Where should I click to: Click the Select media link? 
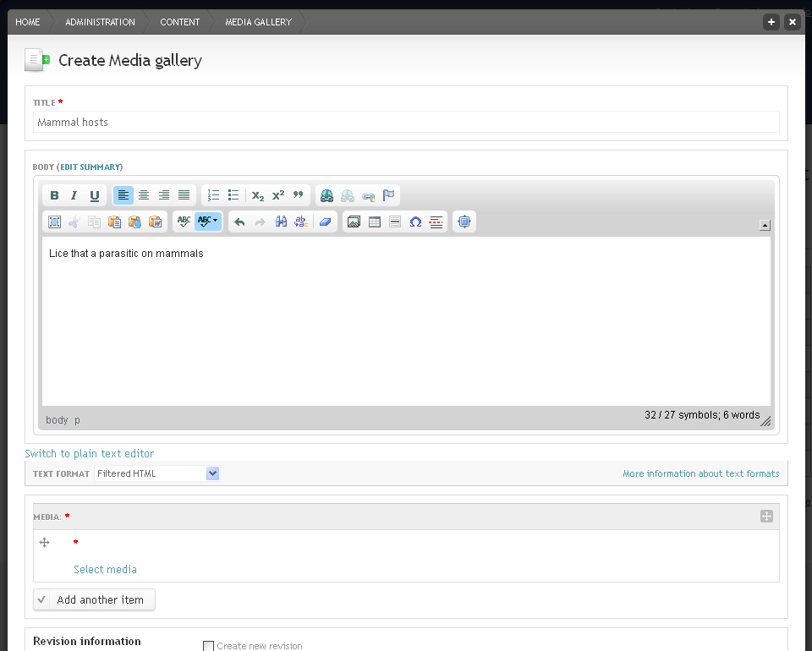105,569
